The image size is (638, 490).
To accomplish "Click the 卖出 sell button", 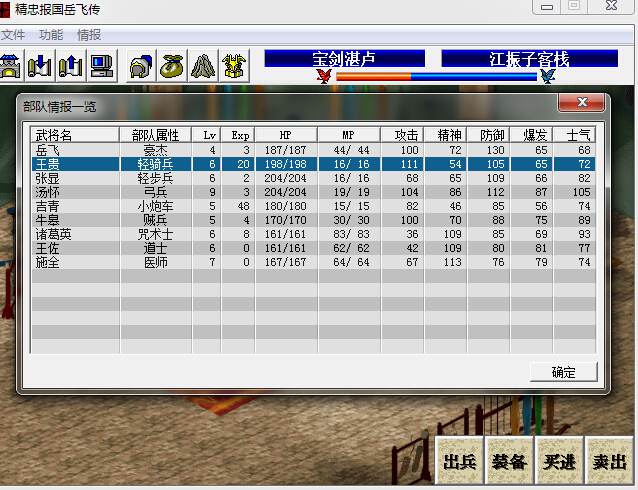I will coord(610,462).
